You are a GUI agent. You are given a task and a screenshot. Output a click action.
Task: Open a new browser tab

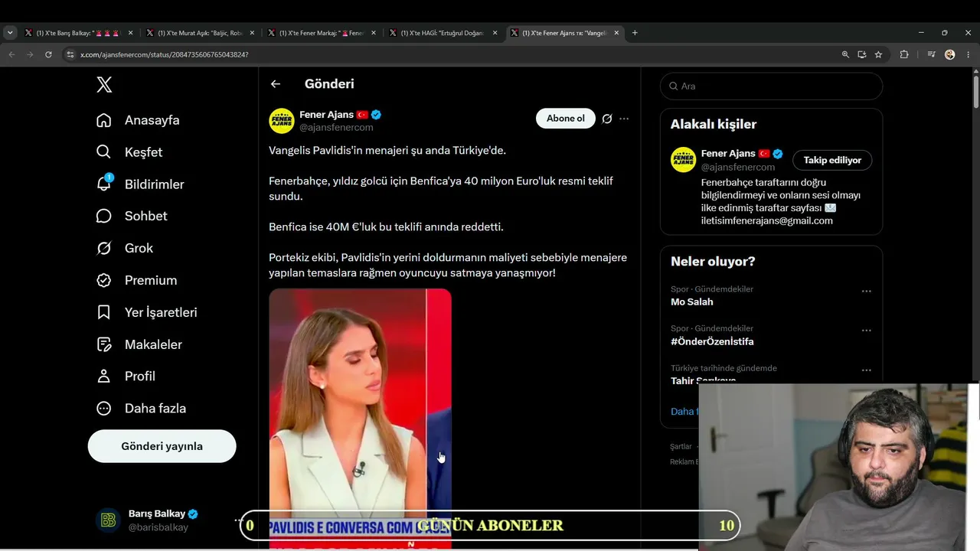point(635,33)
